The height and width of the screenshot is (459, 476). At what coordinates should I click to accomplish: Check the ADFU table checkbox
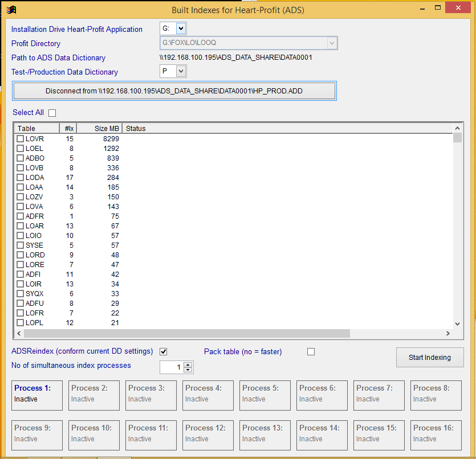click(x=21, y=304)
